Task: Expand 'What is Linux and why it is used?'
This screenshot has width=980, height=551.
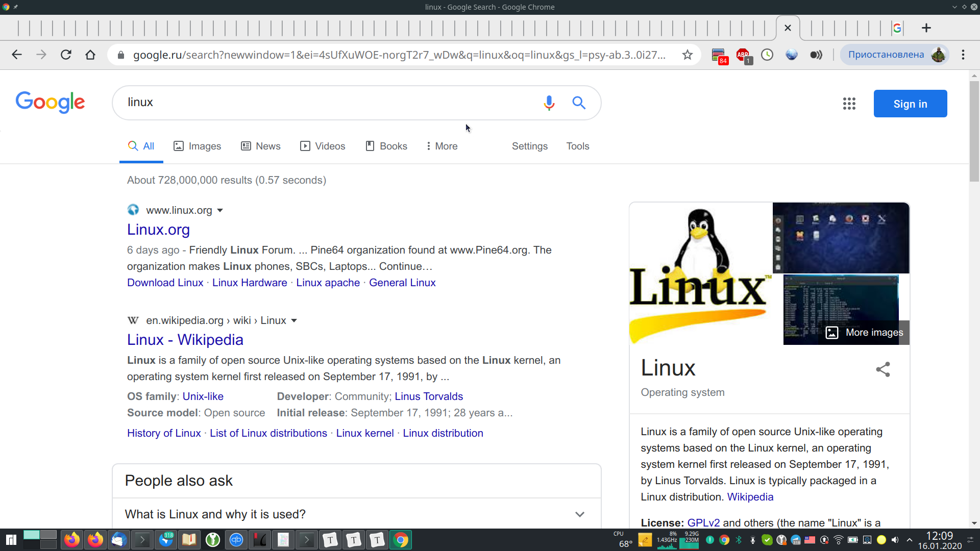Action: pos(356,514)
